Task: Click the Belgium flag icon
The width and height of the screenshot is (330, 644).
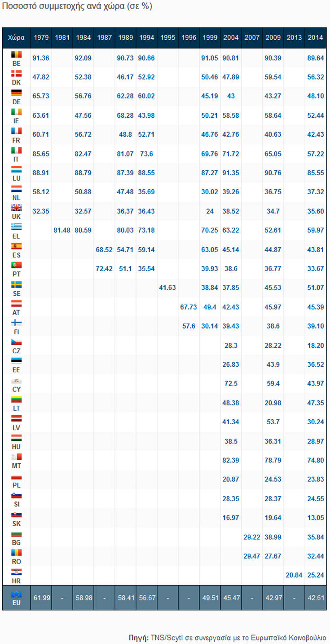Action: (16, 54)
